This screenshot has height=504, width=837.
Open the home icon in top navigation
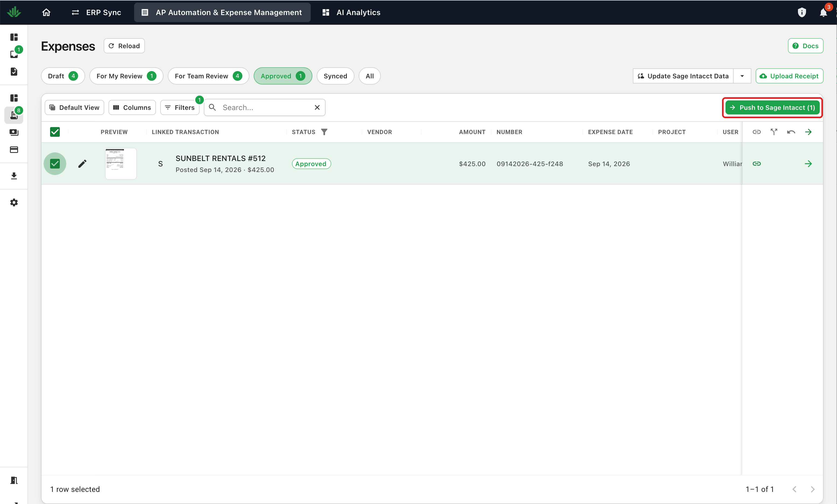point(46,13)
